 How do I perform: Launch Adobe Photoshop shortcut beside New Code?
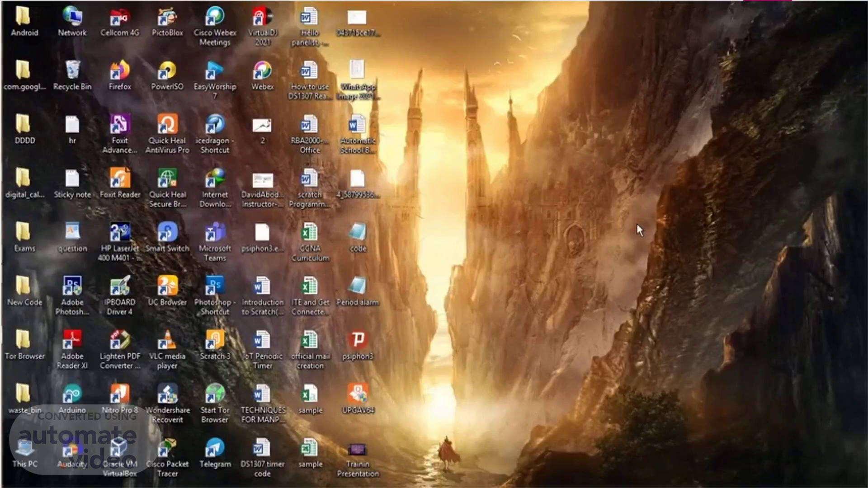click(72, 295)
